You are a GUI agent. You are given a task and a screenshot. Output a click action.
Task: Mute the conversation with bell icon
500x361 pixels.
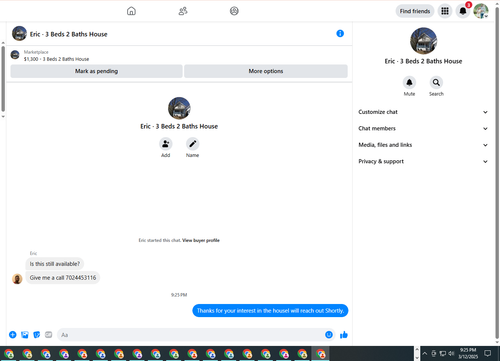click(x=409, y=82)
